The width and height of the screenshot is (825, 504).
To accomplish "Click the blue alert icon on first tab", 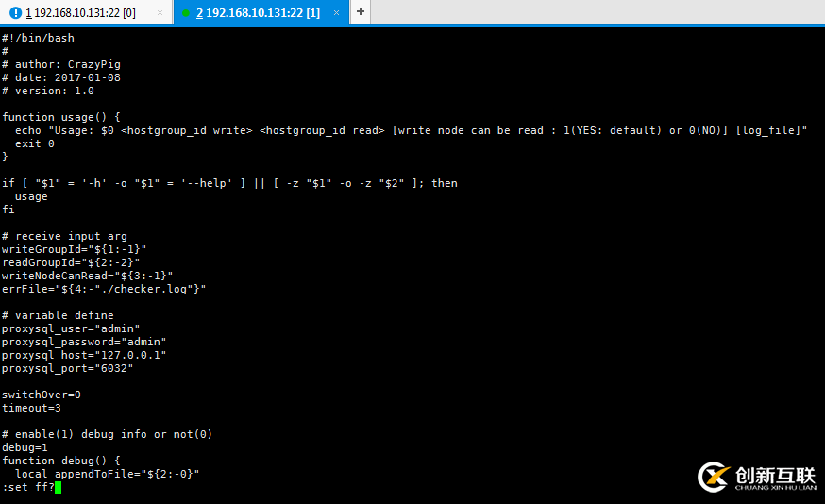I will tap(16, 13).
